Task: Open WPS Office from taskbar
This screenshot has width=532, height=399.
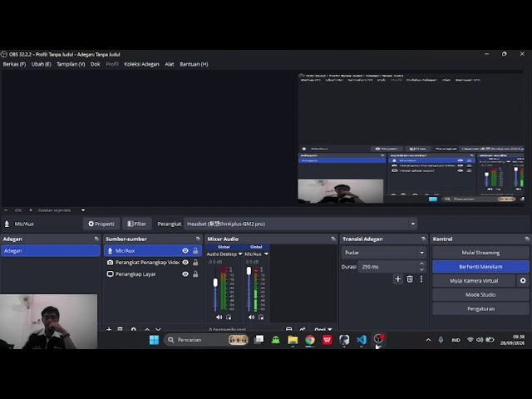Action: 327,340
